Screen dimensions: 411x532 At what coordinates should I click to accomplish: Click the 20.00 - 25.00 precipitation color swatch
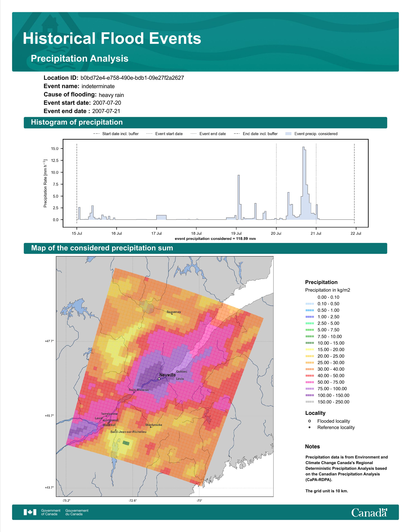309,356
